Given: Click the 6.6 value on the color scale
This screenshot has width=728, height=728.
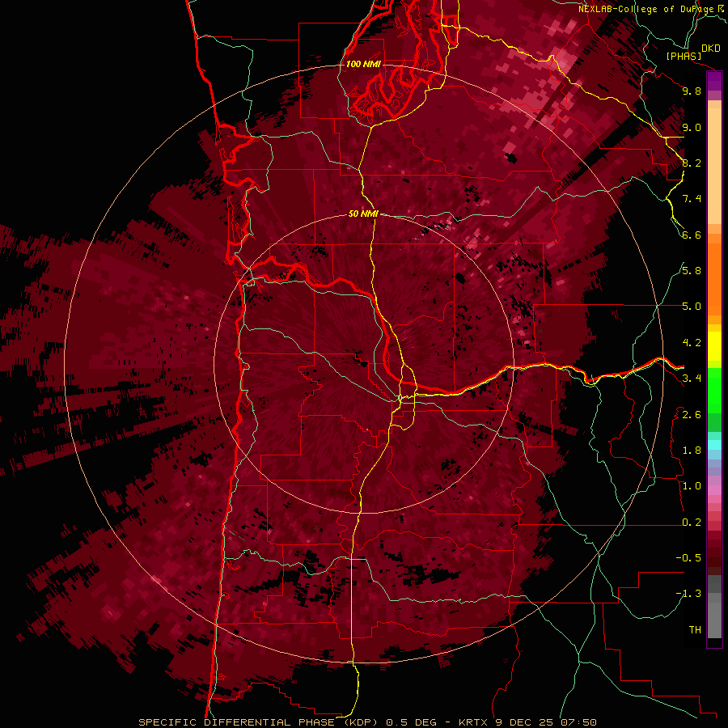Looking at the screenshot, I should tap(692, 235).
